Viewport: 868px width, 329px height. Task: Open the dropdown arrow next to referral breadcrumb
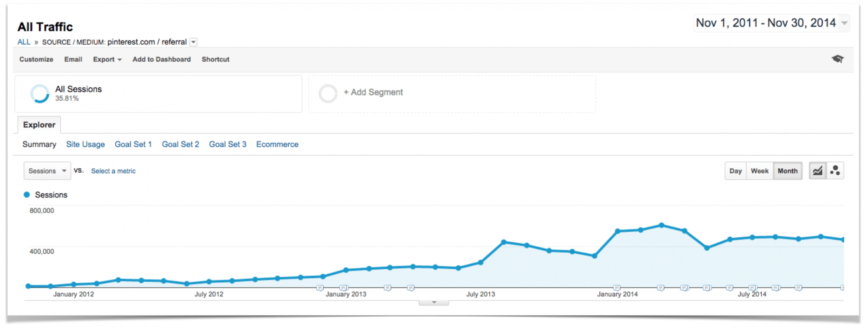click(x=193, y=42)
